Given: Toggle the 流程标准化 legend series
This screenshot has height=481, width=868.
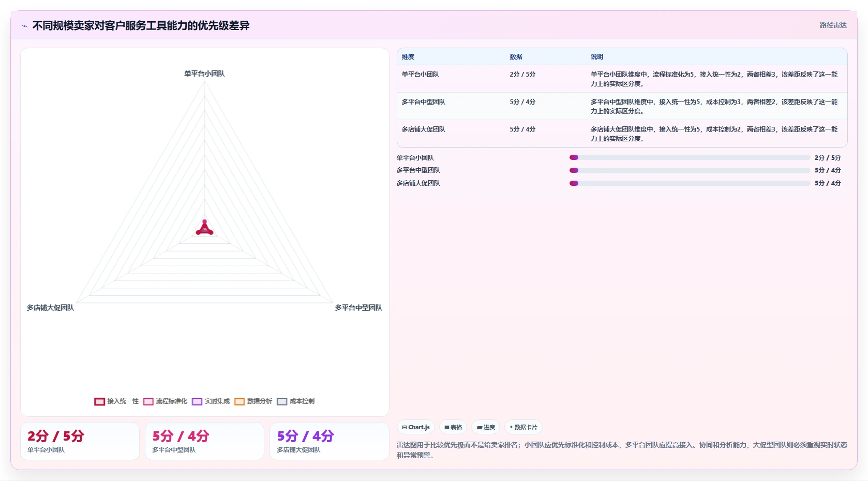Looking at the screenshot, I should click(166, 401).
